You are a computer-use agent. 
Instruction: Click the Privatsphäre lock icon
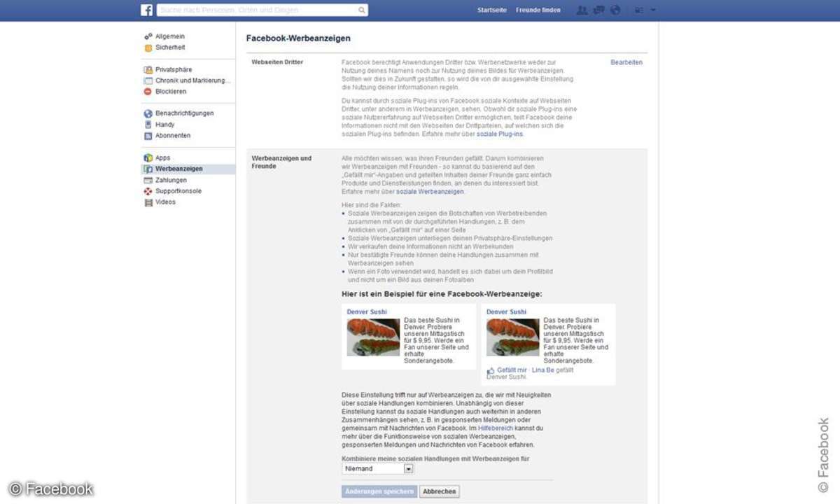[148, 70]
